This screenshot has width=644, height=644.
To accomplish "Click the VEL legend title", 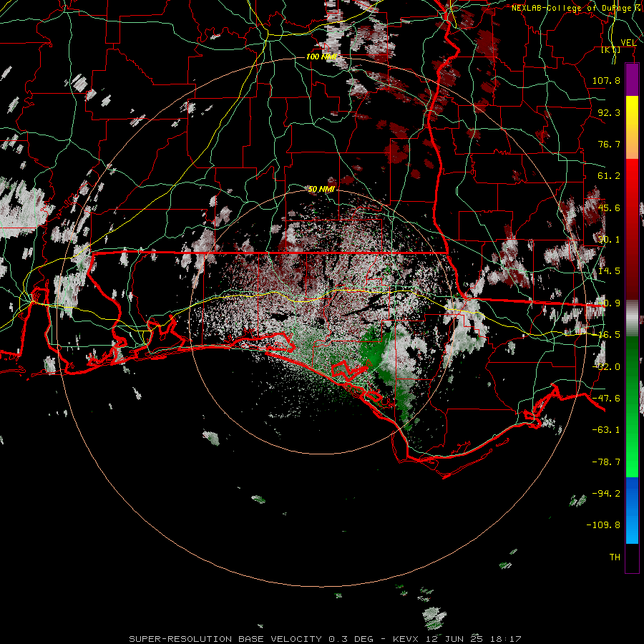I will pyautogui.click(x=628, y=42).
